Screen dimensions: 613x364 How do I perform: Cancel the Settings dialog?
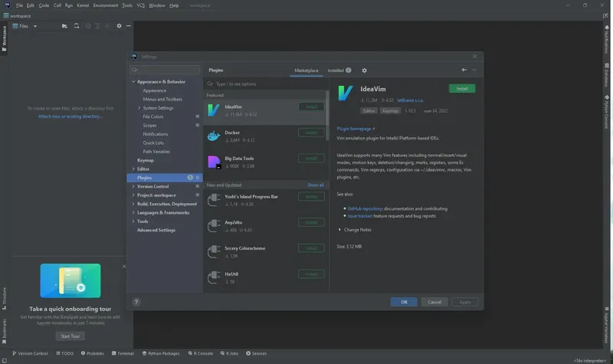tap(434, 302)
